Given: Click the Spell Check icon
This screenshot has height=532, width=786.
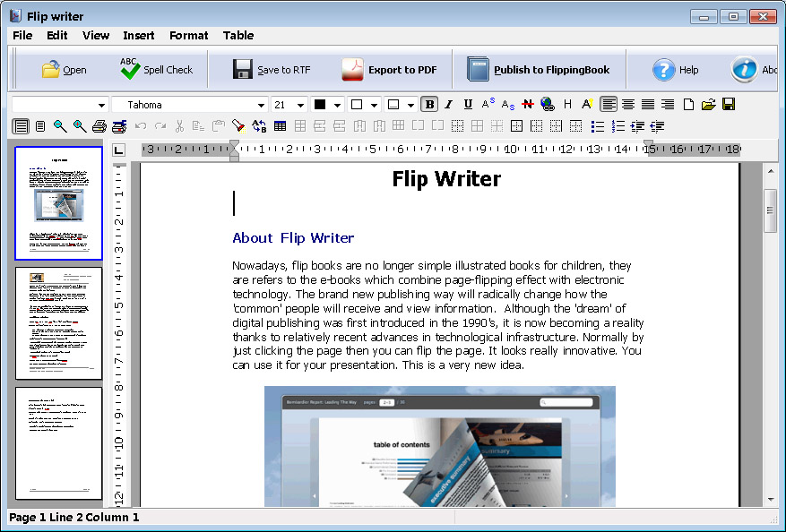Looking at the screenshot, I should coord(130,69).
